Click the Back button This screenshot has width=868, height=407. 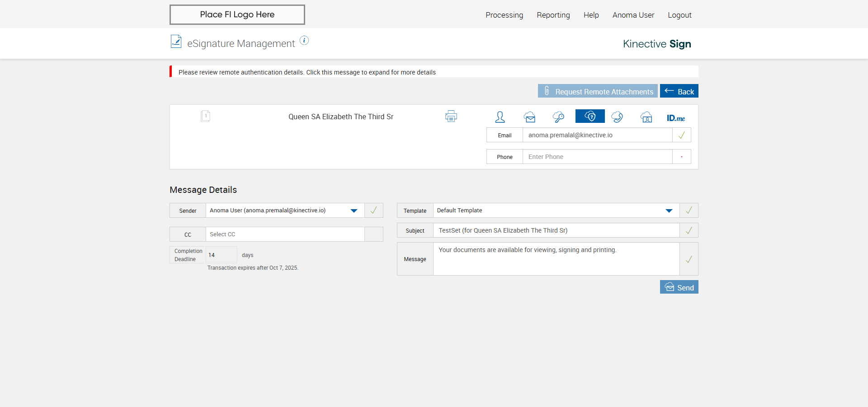679,91
